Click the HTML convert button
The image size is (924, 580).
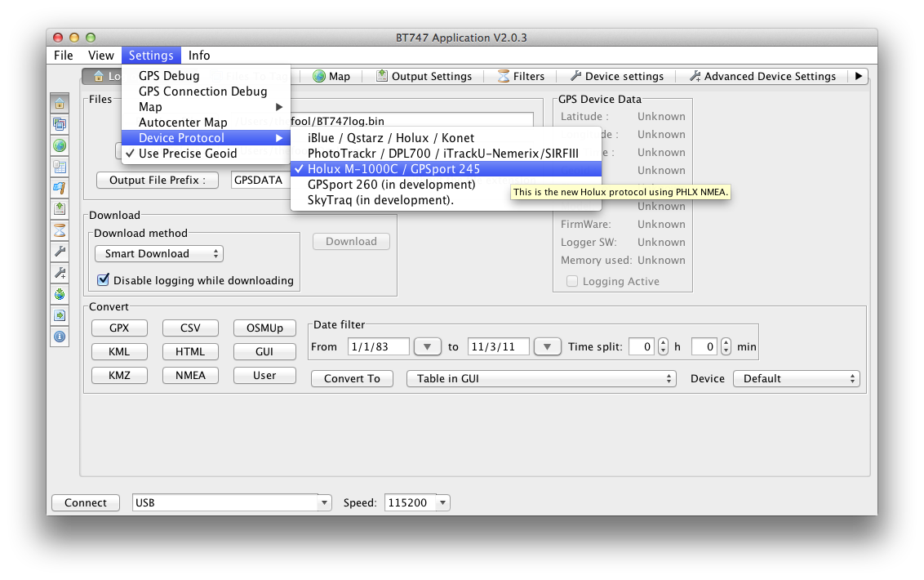(190, 351)
